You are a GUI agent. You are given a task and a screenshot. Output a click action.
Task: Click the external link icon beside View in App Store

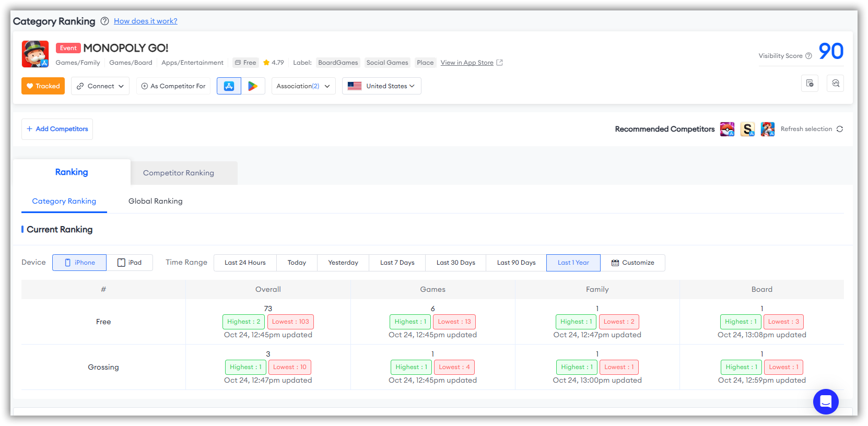point(499,63)
